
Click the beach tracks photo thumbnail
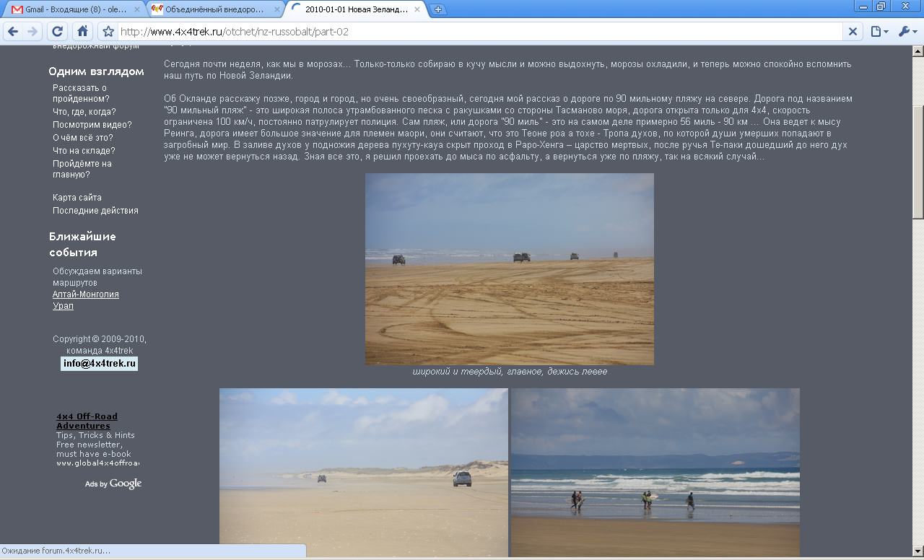click(509, 268)
